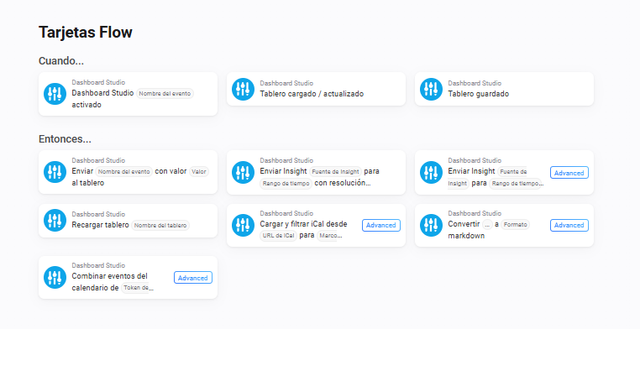Click the 'Cargar y filtrar iCal desde' text
640x365 pixels.
303,224
